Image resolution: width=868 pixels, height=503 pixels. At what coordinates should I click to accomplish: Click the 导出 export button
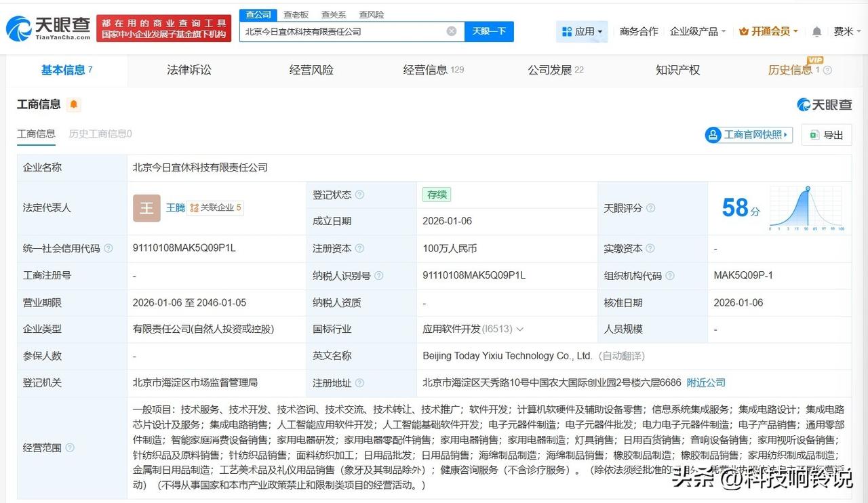827,135
